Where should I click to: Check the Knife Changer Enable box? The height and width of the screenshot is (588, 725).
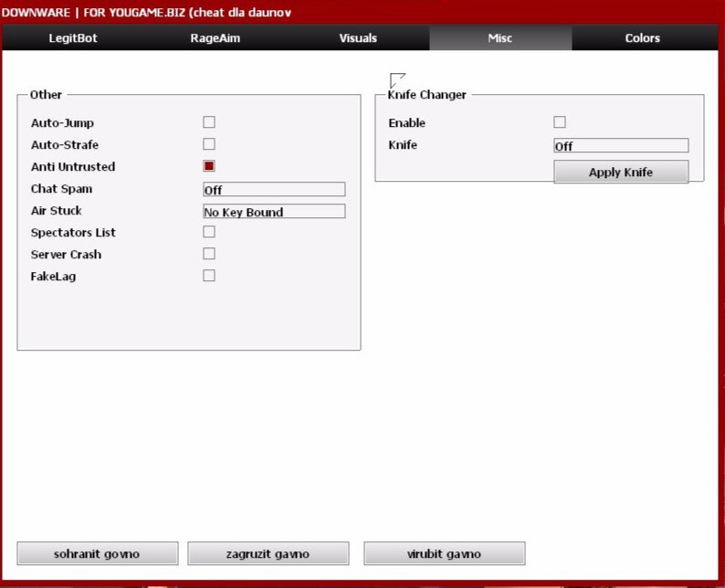tap(560, 122)
